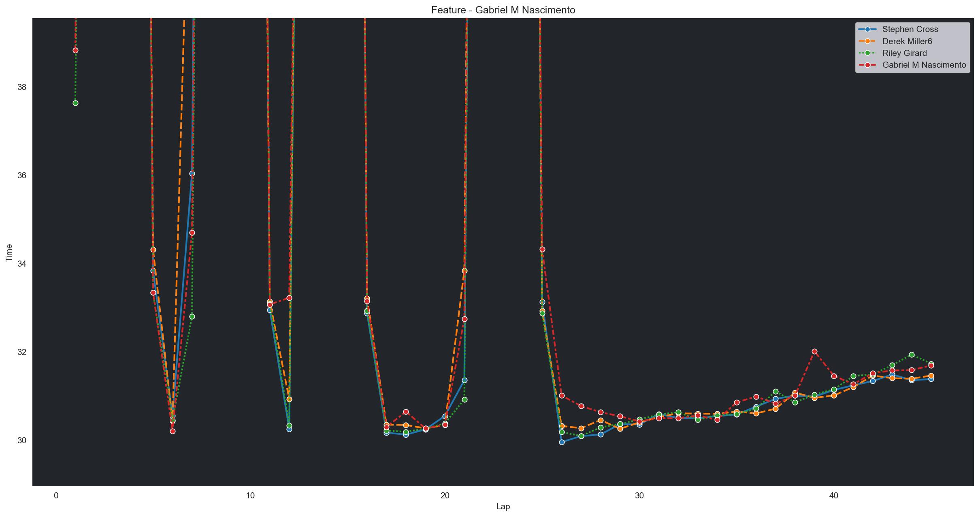980x517 pixels.
Task: Click the chart title Feature - Gabriel M Nascimento
Action: click(503, 10)
